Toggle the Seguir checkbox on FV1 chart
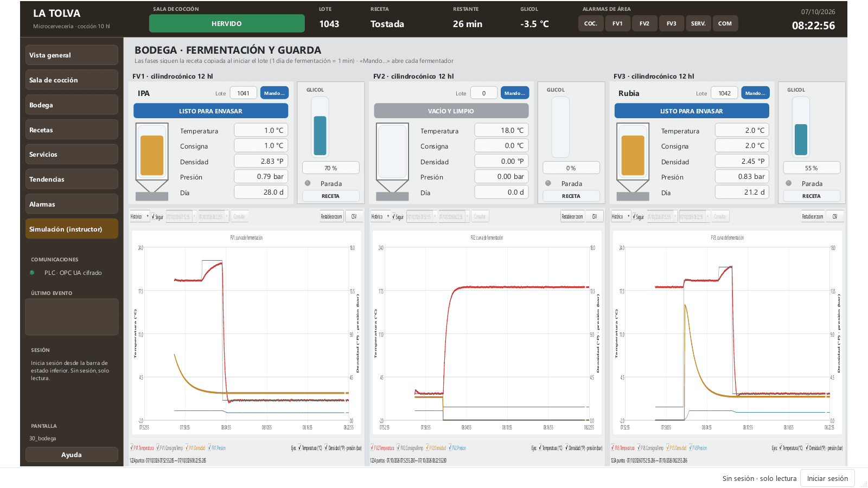The height and width of the screenshot is (488, 868). tap(154, 216)
